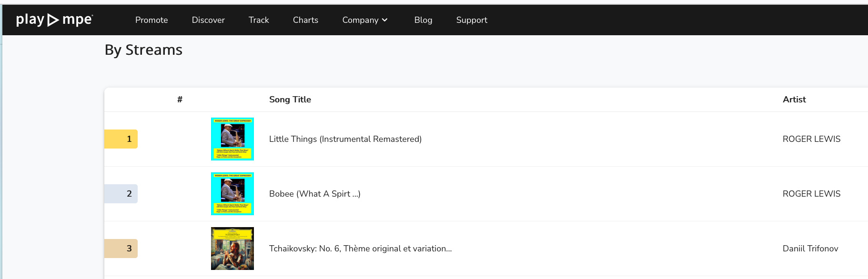Open the Promote menu item
868x279 pixels.
point(151,20)
